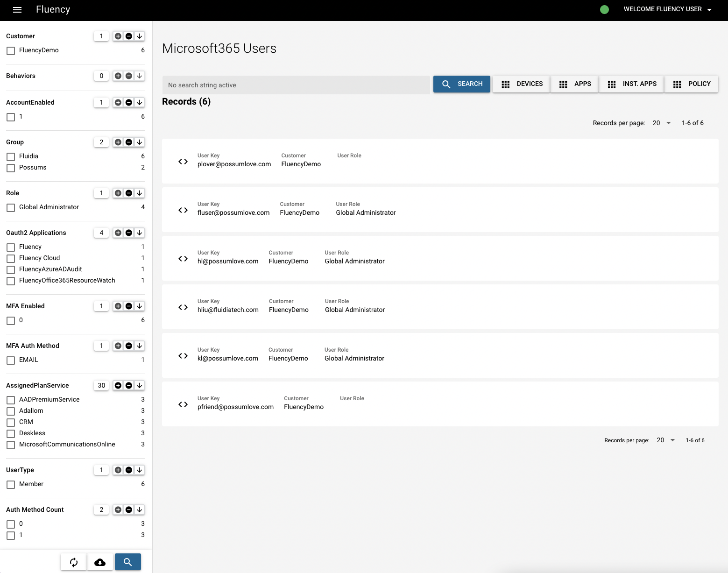This screenshot has height=573, width=728.
Task: Open the Inst. Apps view
Action: point(632,84)
